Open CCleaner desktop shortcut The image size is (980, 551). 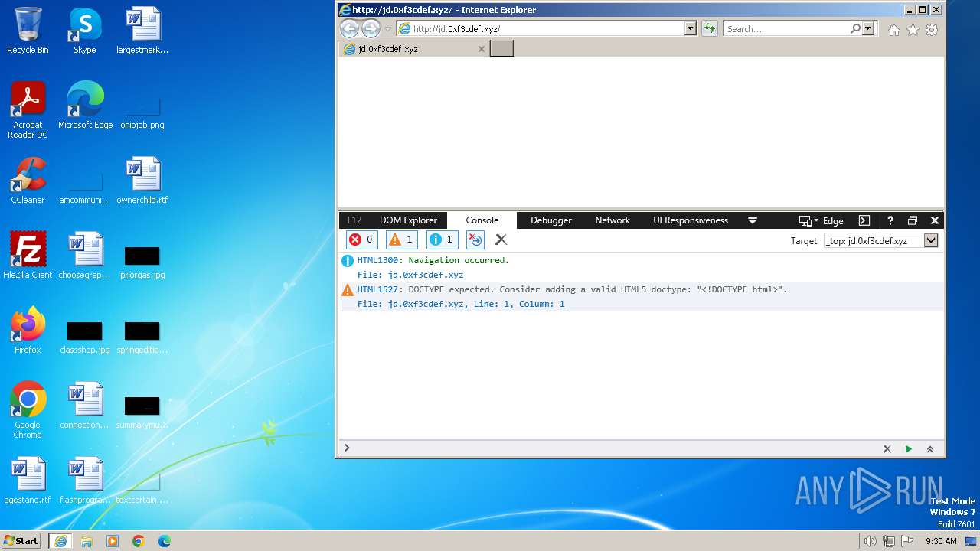point(28,181)
